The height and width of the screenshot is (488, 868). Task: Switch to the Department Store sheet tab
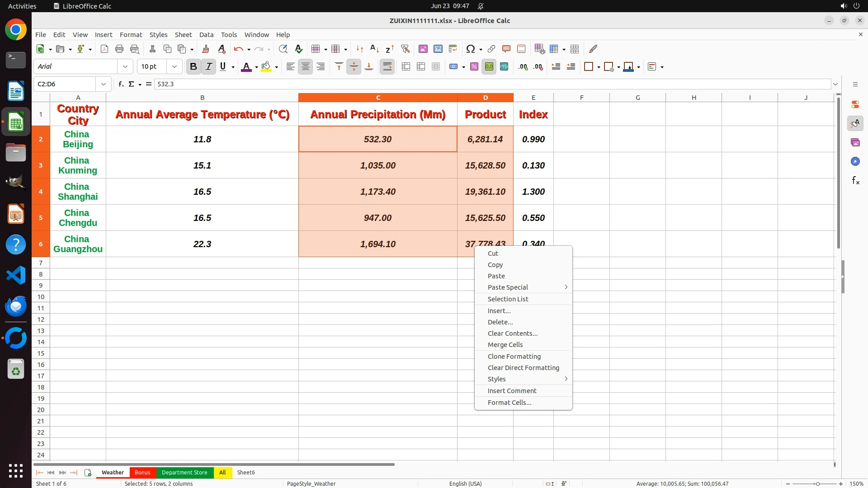pyautogui.click(x=184, y=472)
